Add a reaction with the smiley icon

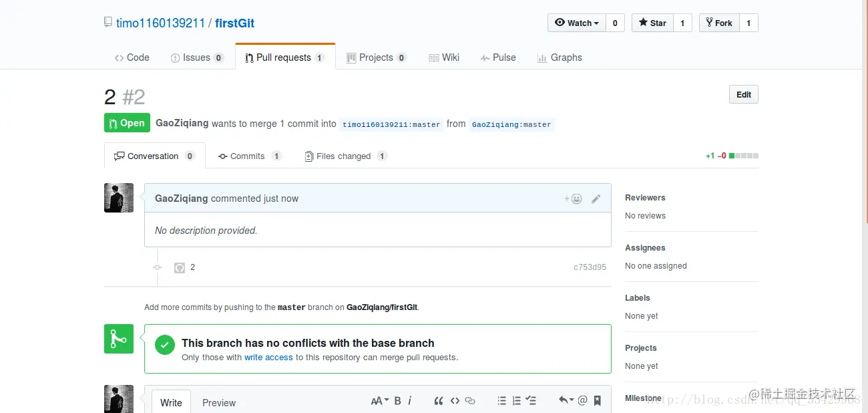(574, 198)
